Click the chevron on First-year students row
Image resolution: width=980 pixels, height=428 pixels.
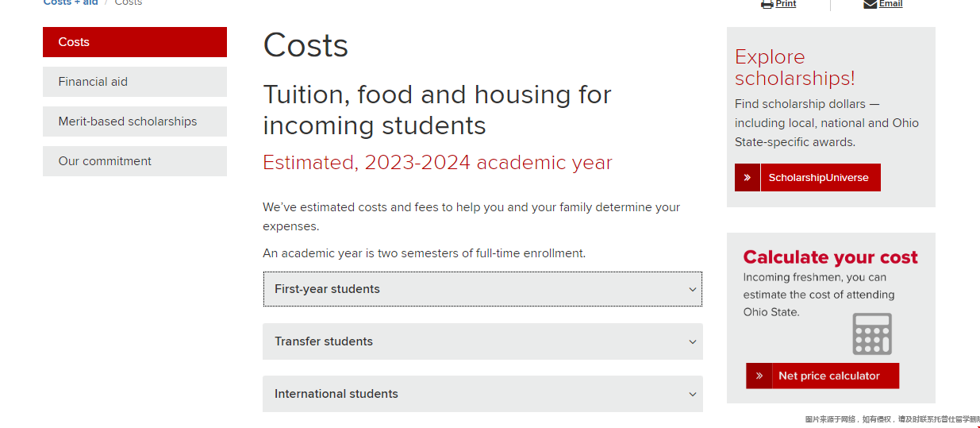(x=693, y=290)
